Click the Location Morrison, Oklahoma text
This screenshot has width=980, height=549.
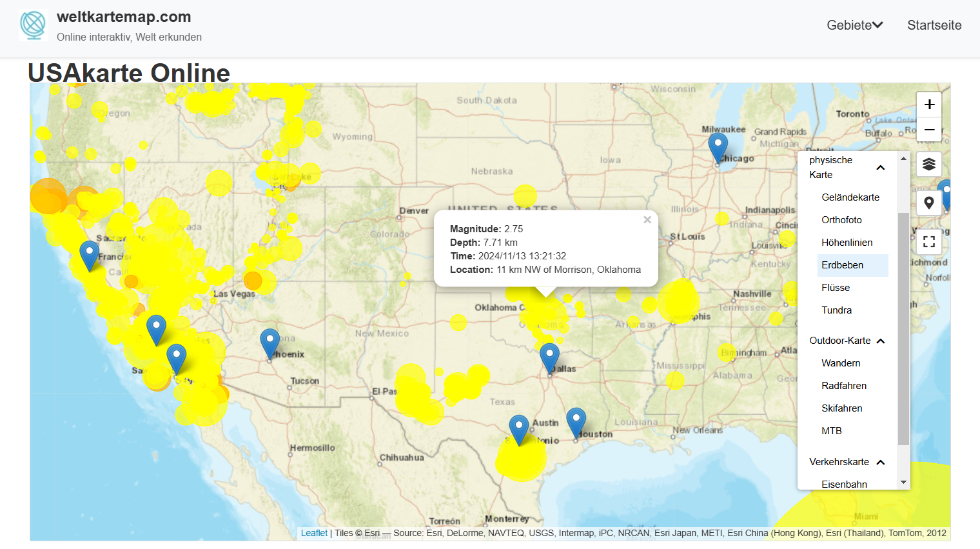(545, 270)
